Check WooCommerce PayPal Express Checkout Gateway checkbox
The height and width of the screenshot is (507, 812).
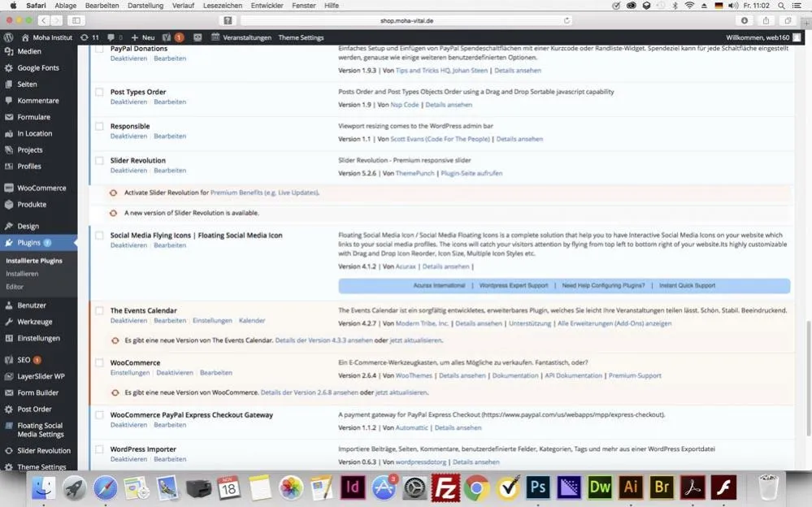(x=99, y=415)
